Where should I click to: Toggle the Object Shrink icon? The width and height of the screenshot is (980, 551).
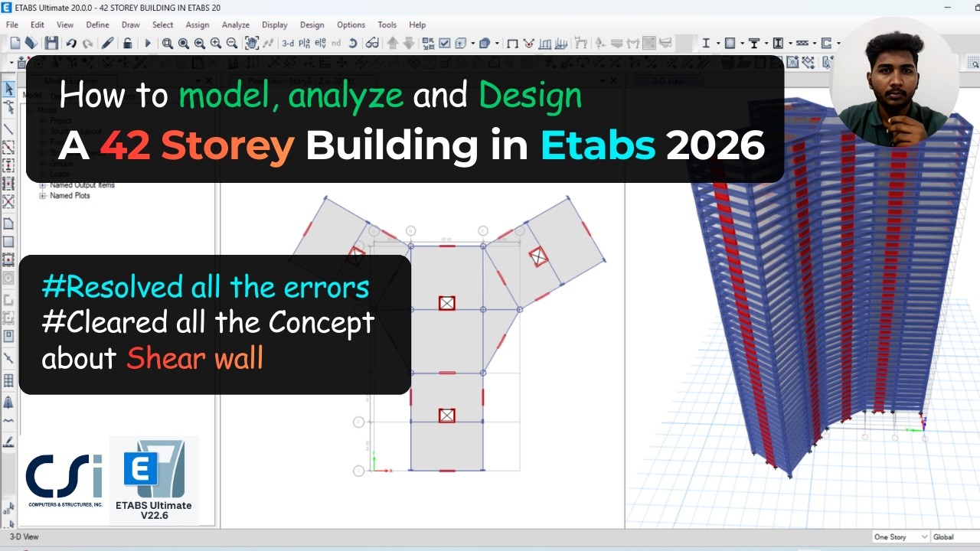(x=427, y=44)
